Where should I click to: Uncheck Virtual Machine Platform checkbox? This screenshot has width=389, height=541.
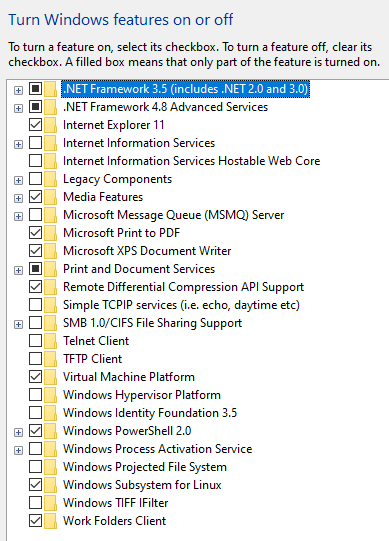point(35,376)
